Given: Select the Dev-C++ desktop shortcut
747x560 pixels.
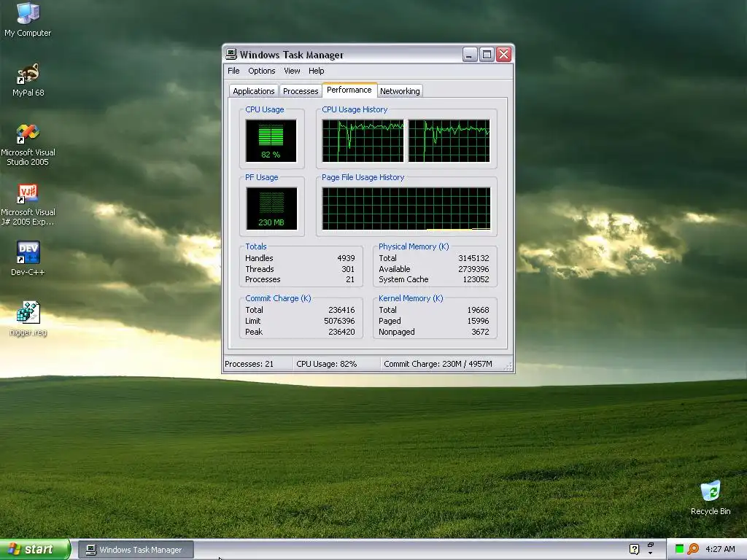Looking at the screenshot, I should (x=28, y=259).
